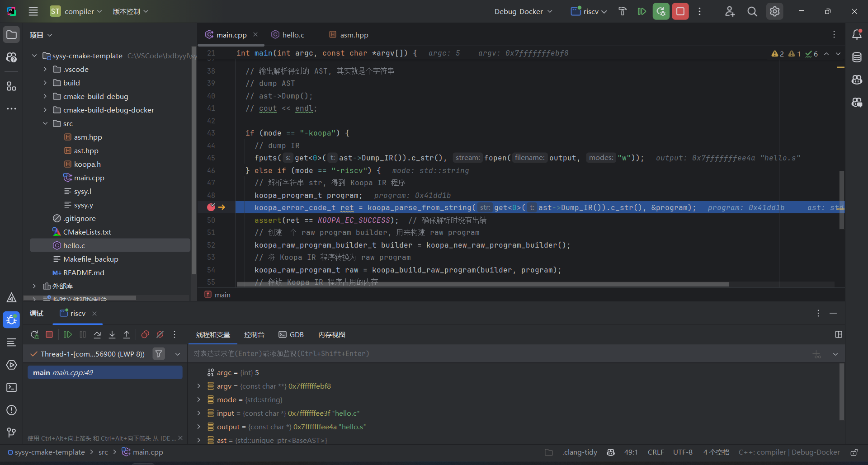
Task: Expand the argv variable node
Action: click(198, 386)
